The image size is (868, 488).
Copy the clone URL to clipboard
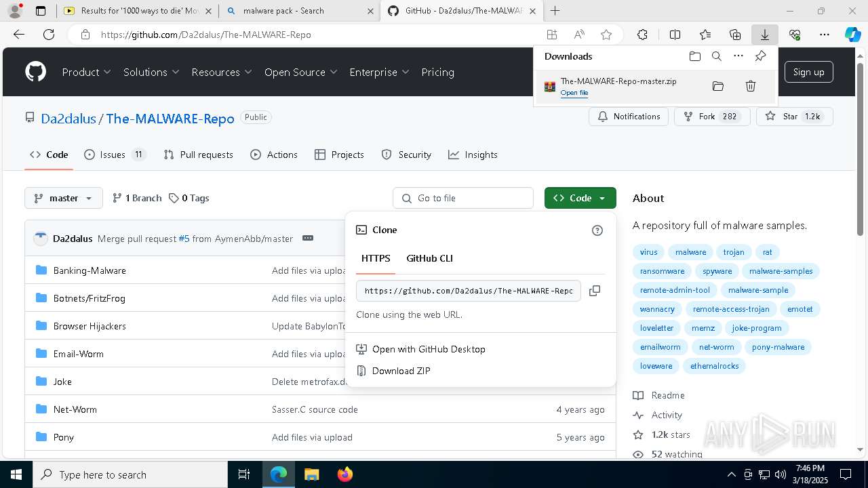click(x=595, y=291)
